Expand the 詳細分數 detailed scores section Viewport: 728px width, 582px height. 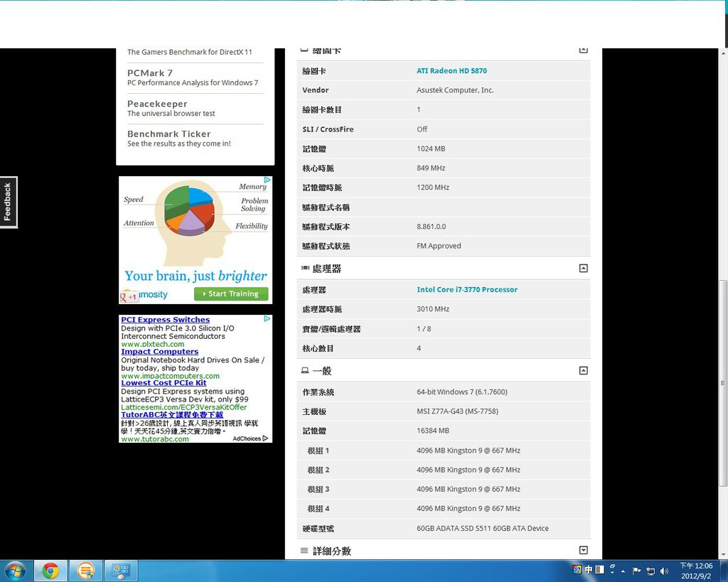click(x=584, y=550)
